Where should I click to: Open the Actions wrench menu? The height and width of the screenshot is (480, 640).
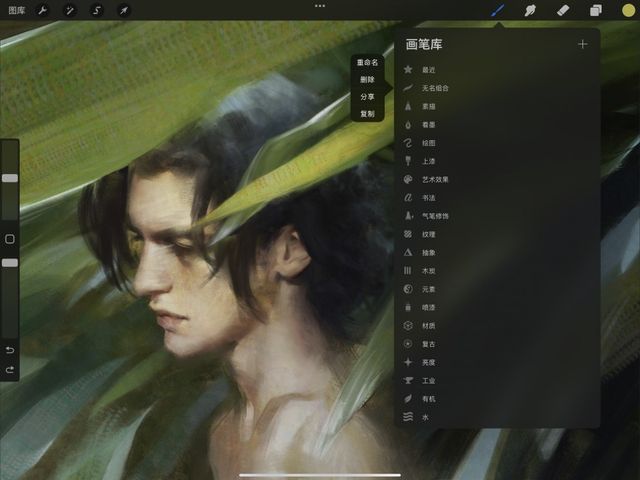point(42,10)
